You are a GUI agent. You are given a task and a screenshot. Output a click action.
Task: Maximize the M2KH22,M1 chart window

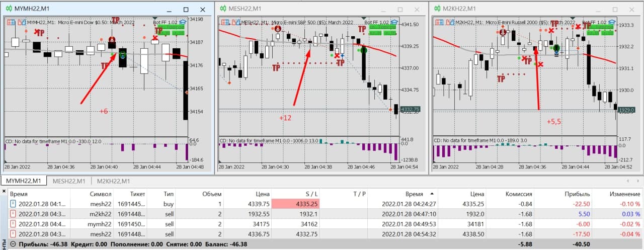[x=614, y=9]
